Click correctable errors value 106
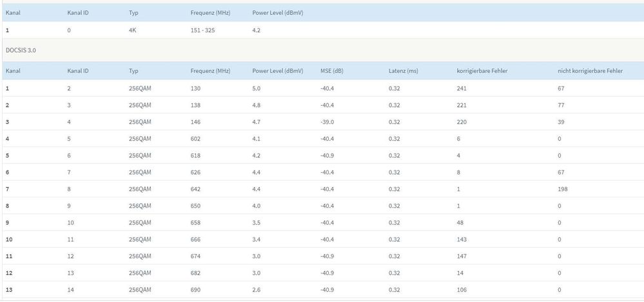Screen dimensions: 644x302 (462, 290)
